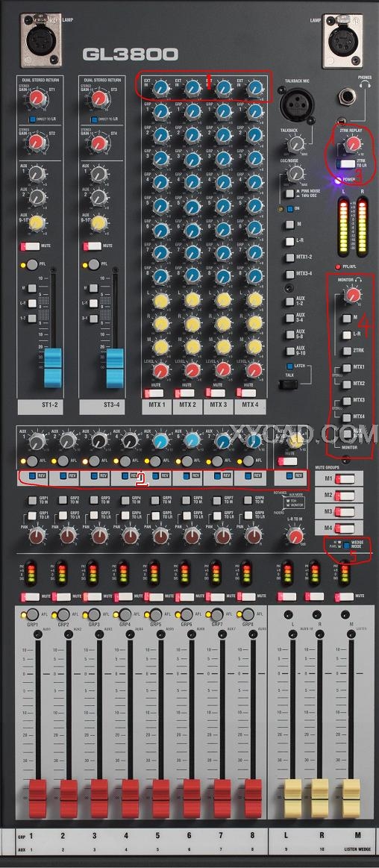Mute the ST1-2 stereo return
The height and width of the screenshot is (868, 379).
(x=30, y=246)
